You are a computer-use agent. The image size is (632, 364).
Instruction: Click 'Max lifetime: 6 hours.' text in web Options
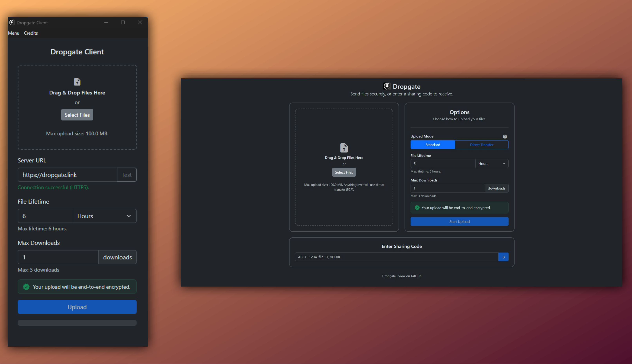(x=426, y=172)
